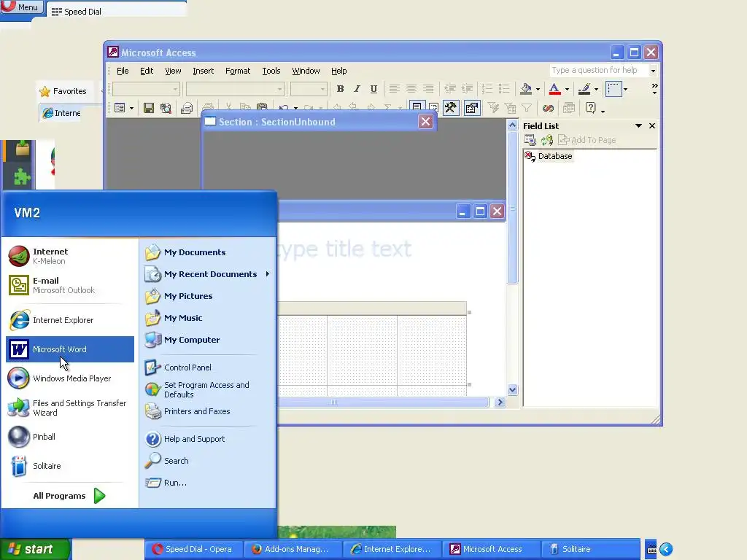747x560 pixels.
Task: Launch Microsoft Word from Start menu
Action: click(70, 349)
